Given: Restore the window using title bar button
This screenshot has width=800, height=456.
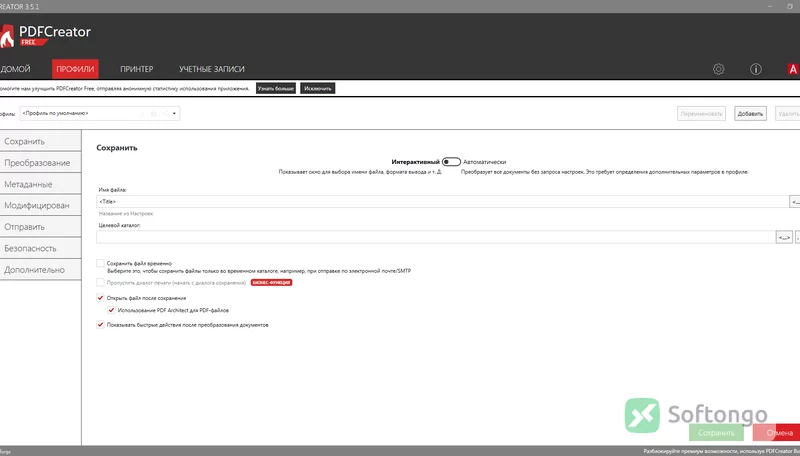Looking at the screenshot, I should pyautogui.click(x=790, y=6).
